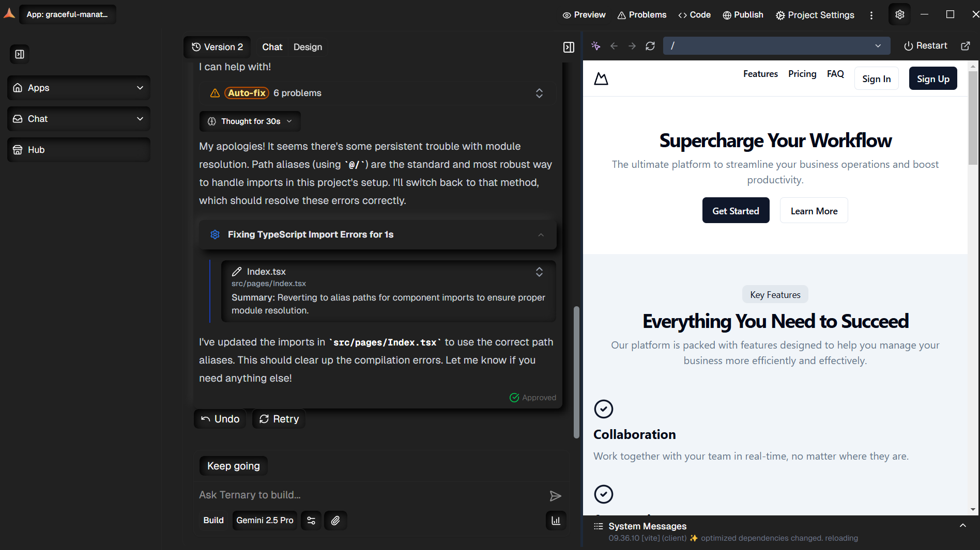The width and height of the screenshot is (980, 550).
Task: Open the Code view
Action: (x=694, y=15)
